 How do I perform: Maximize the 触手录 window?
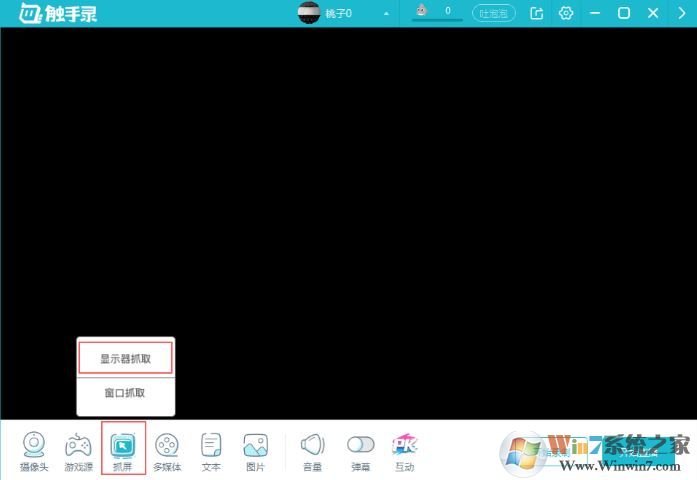[x=624, y=13]
